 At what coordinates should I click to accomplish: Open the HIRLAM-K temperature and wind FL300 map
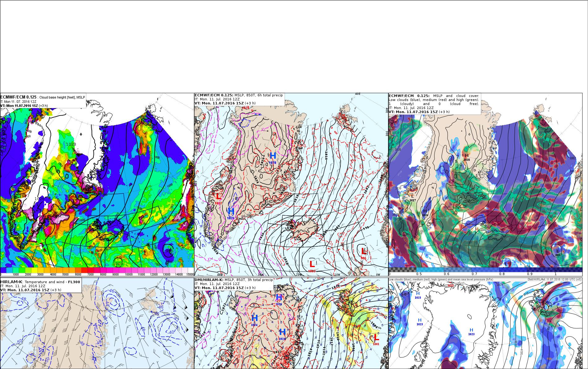pos(97,323)
